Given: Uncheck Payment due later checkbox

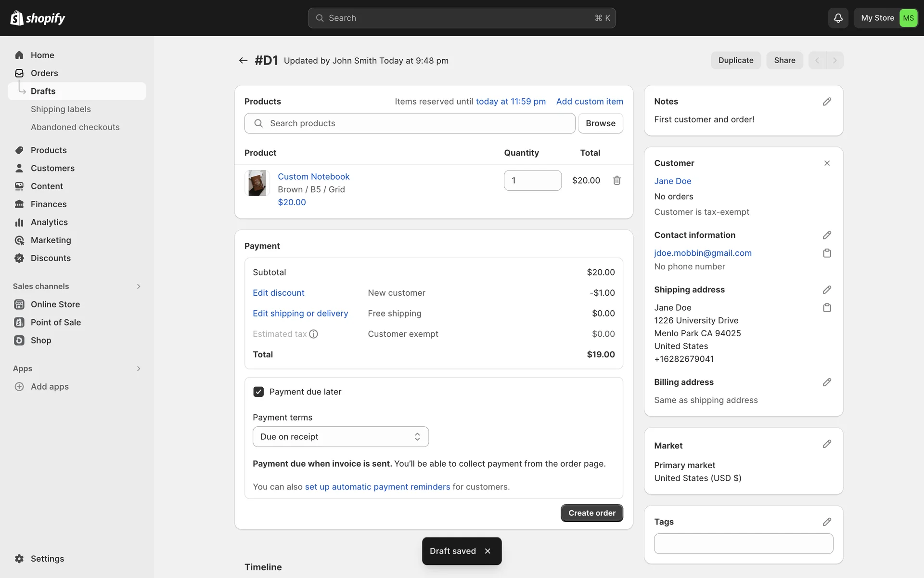Looking at the screenshot, I should 258,392.
